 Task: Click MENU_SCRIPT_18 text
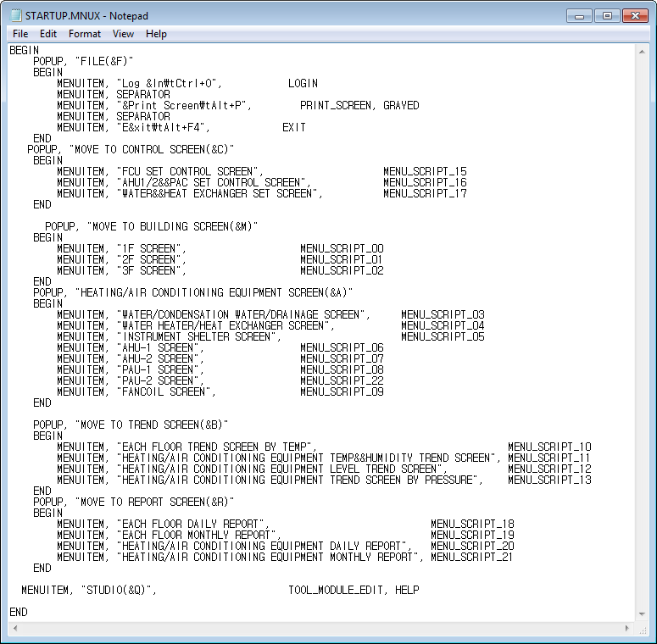(x=473, y=525)
